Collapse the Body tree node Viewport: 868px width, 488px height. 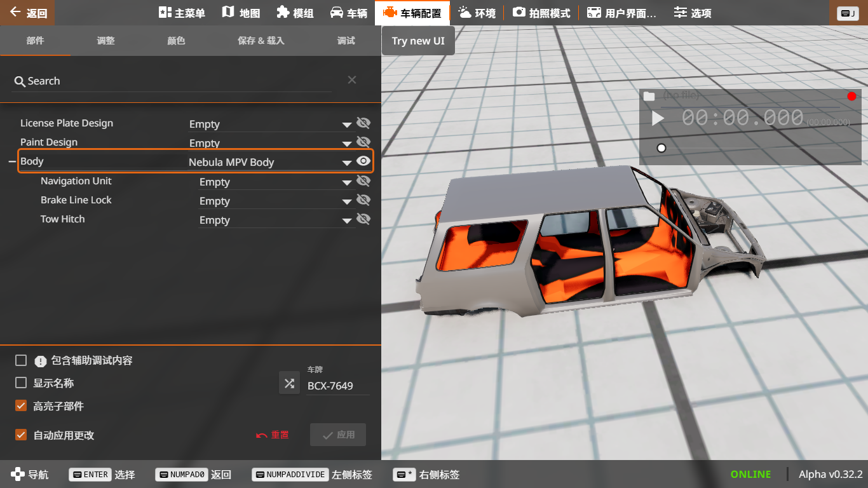(x=12, y=162)
